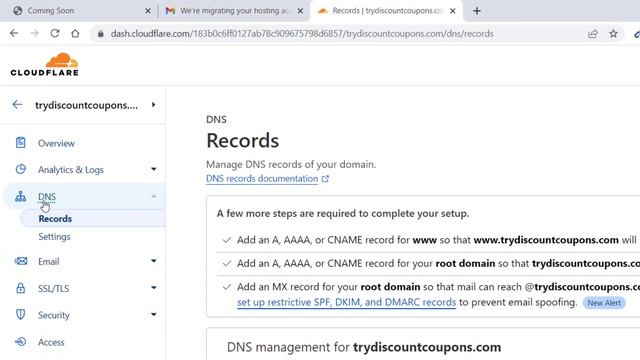Select the Records trydiscountcoupons tab
Image resolution: width=640 pixels, height=360 pixels.
click(x=387, y=11)
